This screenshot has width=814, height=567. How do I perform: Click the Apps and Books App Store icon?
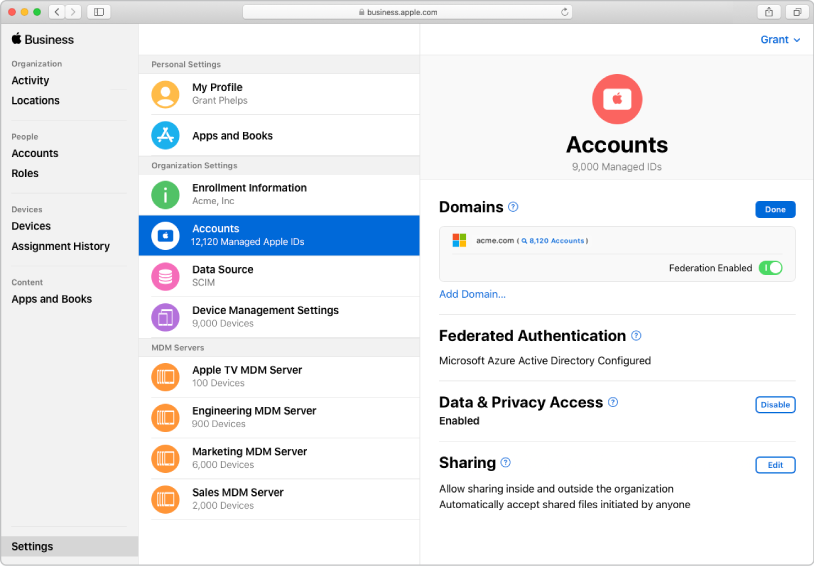165,136
